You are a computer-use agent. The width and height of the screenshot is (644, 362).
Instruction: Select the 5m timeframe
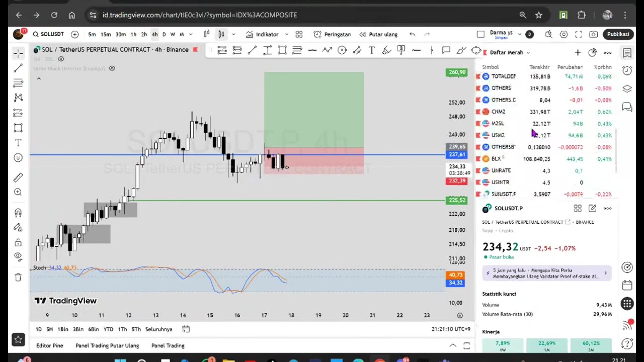(92, 34)
